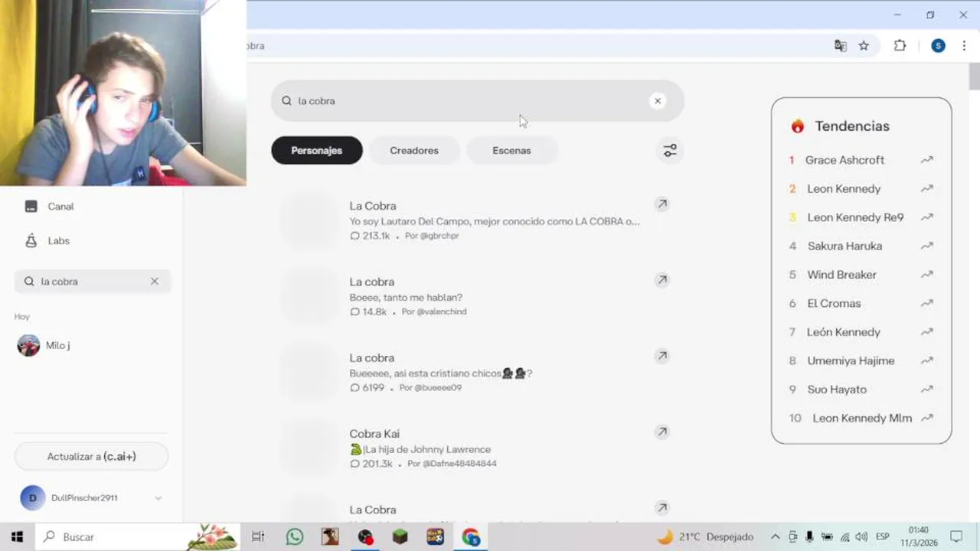Open the notification center icon
Screen dimensions: 980x551
(956, 537)
